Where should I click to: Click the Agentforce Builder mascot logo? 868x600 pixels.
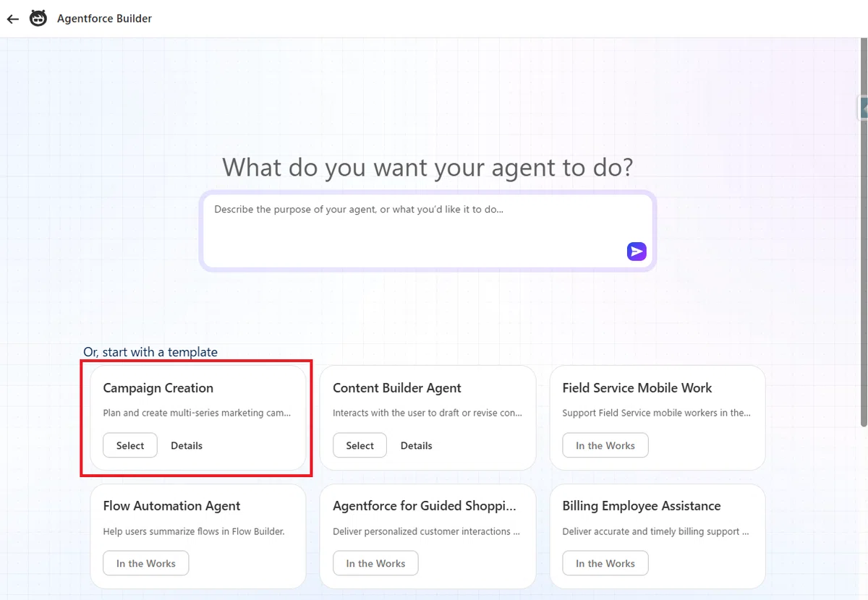click(x=38, y=18)
